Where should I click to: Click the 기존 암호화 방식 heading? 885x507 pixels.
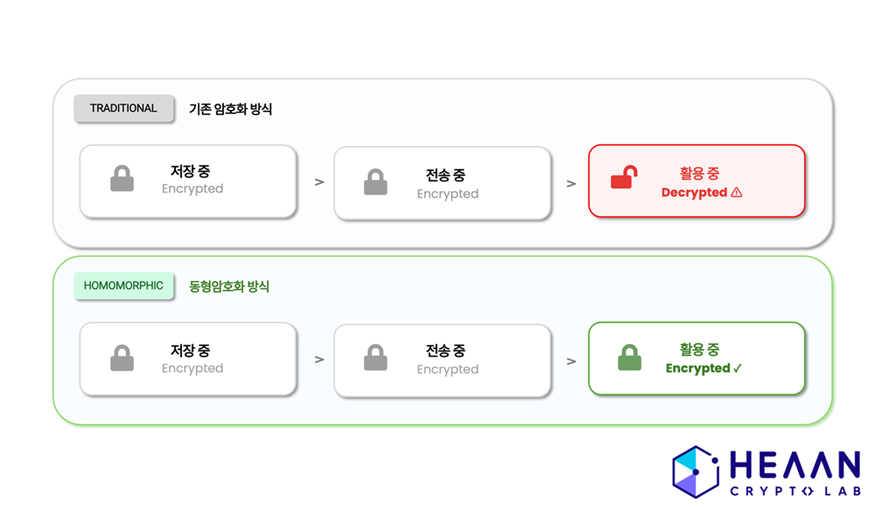click(x=230, y=109)
